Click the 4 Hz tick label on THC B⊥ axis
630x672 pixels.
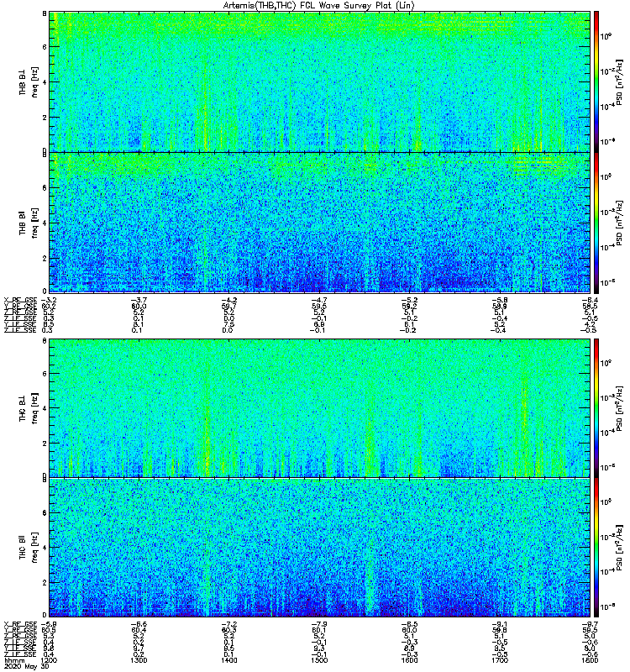[x=45, y=408]
